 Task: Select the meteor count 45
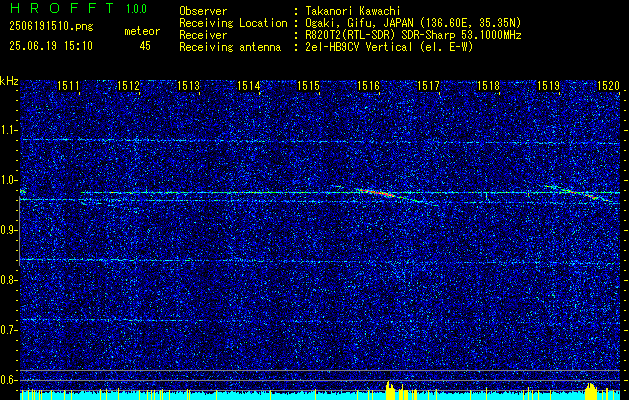pos(145,46)
